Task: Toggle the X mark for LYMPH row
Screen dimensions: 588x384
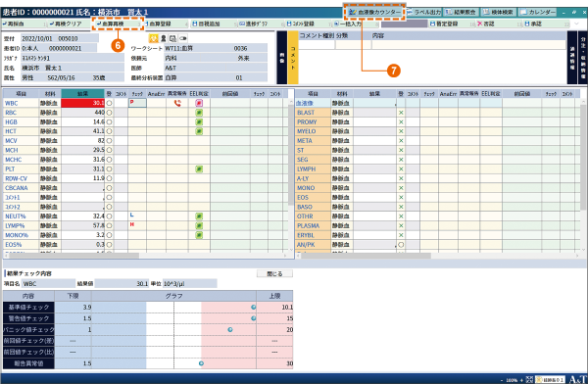Action: tap(401, 169)
